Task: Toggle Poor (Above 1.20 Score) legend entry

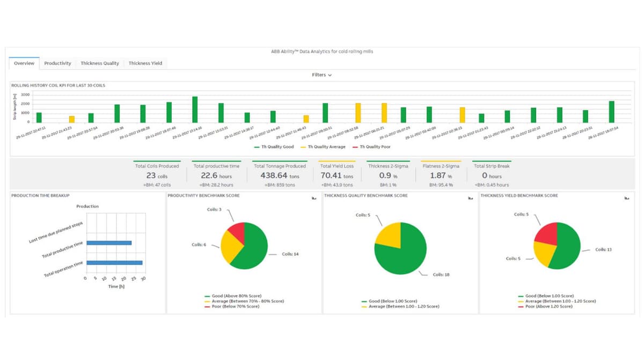Action: pyautogui.click(x=546, y=306)
